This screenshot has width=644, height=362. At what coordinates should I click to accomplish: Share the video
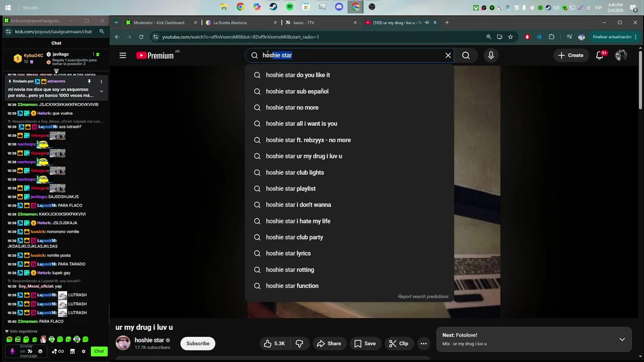coord(329,343)
